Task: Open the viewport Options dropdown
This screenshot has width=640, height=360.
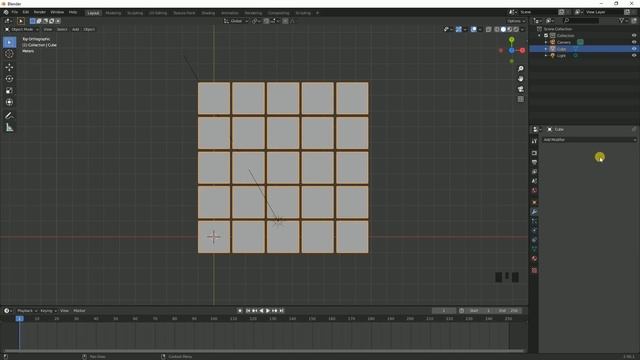Action: (516, 21)
